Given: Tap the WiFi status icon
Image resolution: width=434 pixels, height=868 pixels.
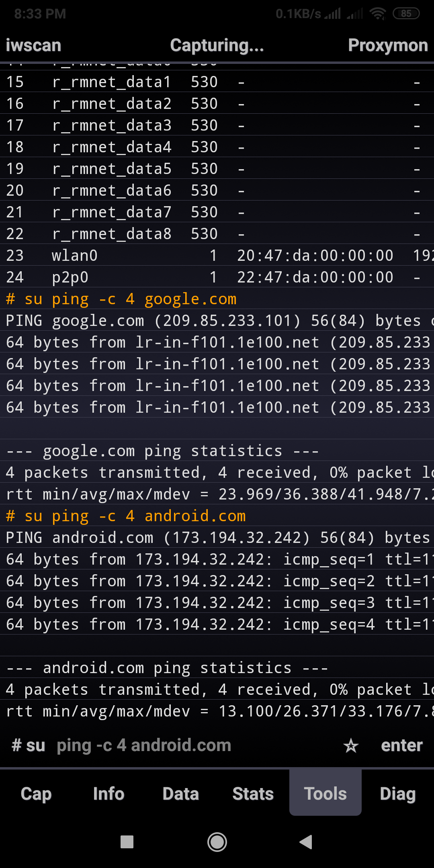Looking at the screenshot, I should click(x=378, y=14).
